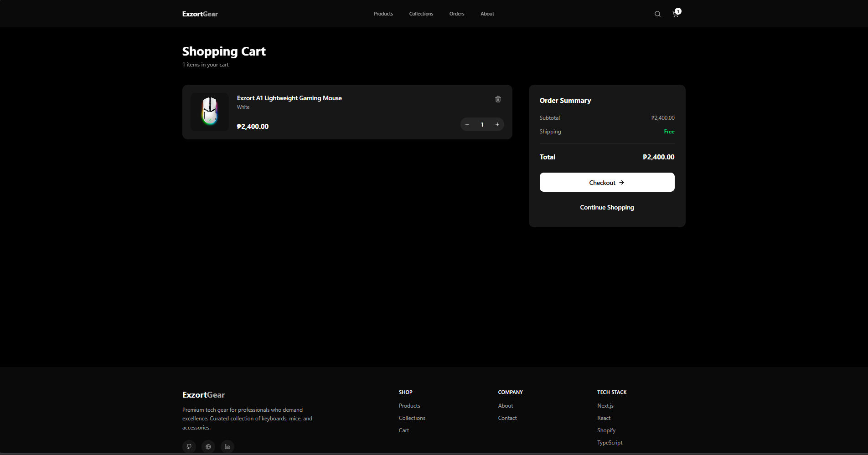The height and width of the screenshot is (455, 868).
Task: Open Collections in the top navigation
Action: coord(421,14)
